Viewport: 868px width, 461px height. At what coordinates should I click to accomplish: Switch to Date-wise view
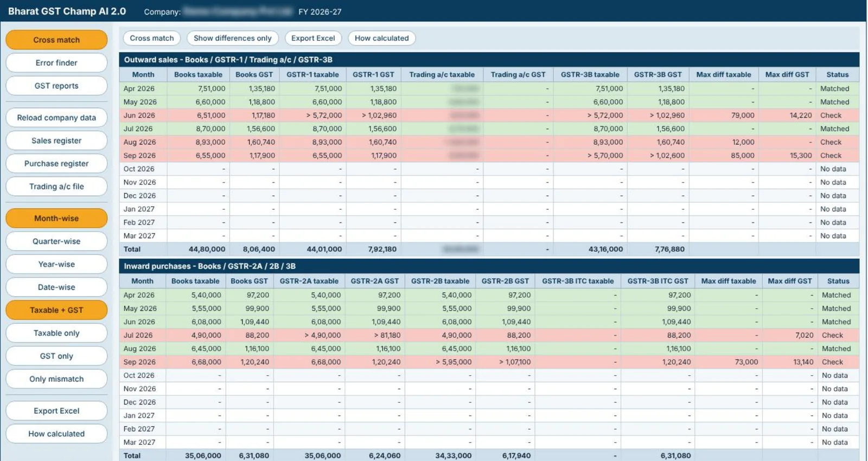(56, 287)
